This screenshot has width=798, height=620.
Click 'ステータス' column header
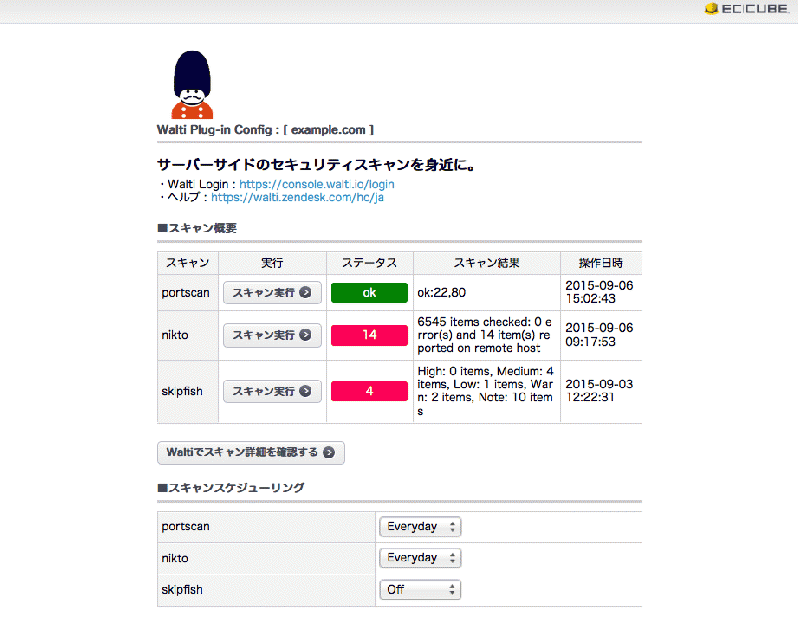coord(369,263)
